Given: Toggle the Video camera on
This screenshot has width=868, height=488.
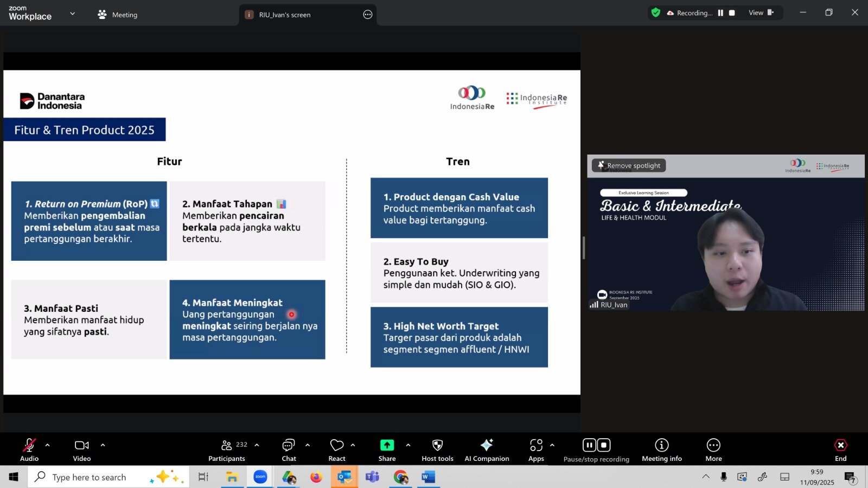Looking at the screenshot, I should [82, 450].
